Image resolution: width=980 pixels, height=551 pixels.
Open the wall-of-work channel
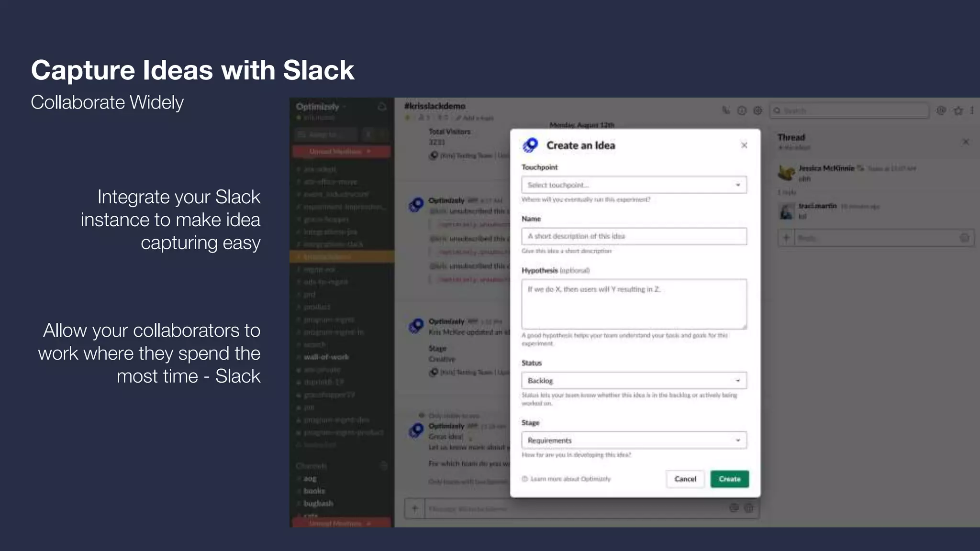click(326, 357)
